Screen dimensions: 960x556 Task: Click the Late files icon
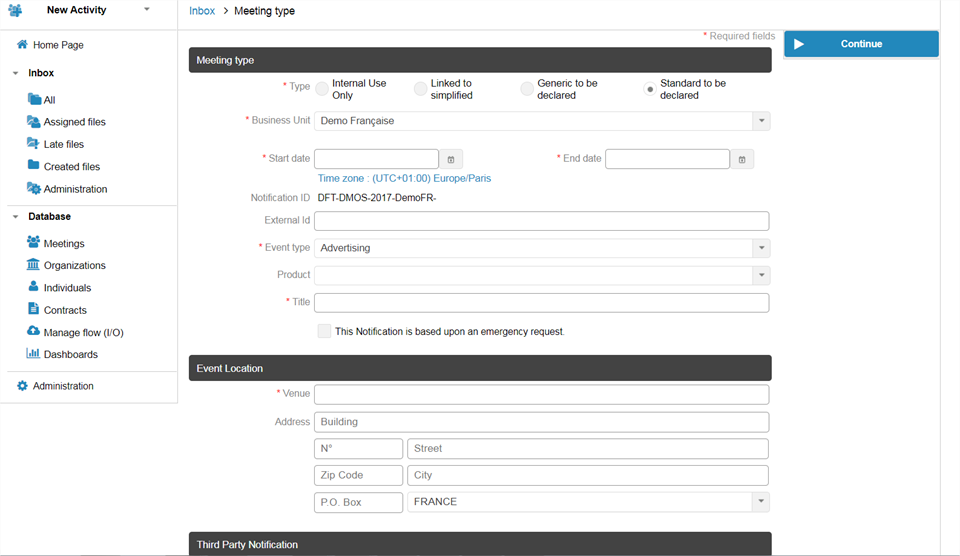pyautogui.click(x=33, y=143)
